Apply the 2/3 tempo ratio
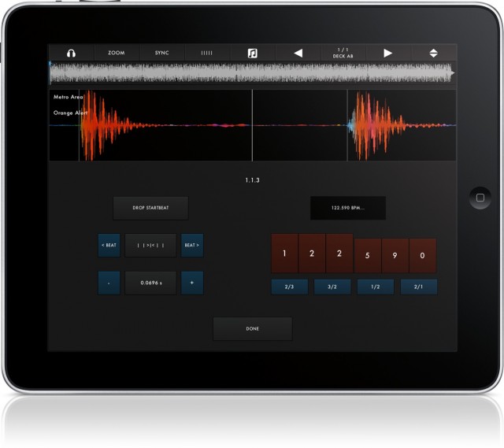The image size is (504, 448). pyautogui.click(x=290, y=287)
